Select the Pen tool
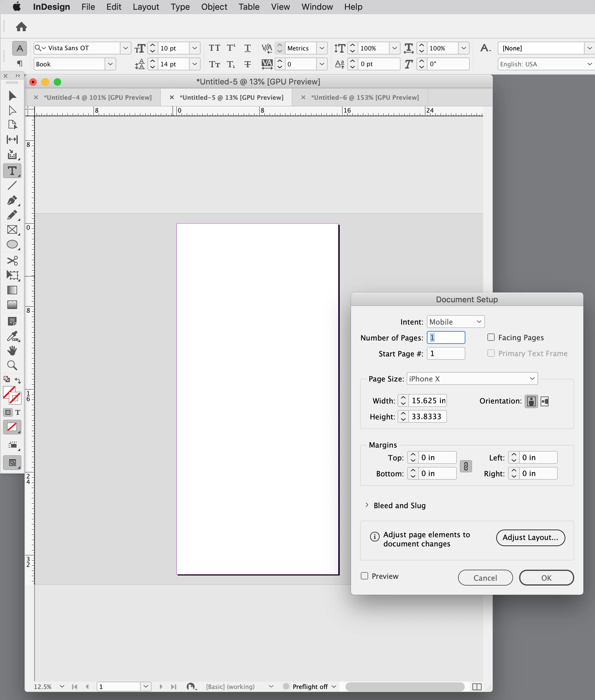 pos(12,200)
